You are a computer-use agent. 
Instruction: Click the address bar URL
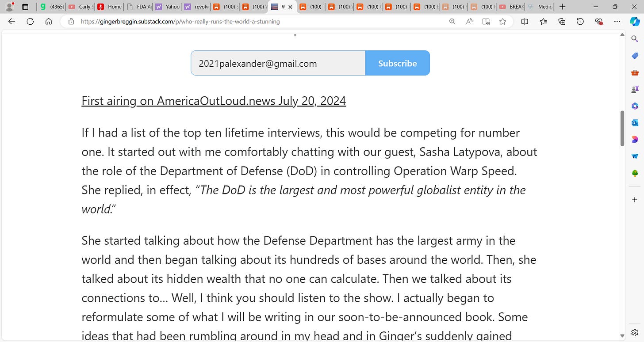(x=180, y=21)
